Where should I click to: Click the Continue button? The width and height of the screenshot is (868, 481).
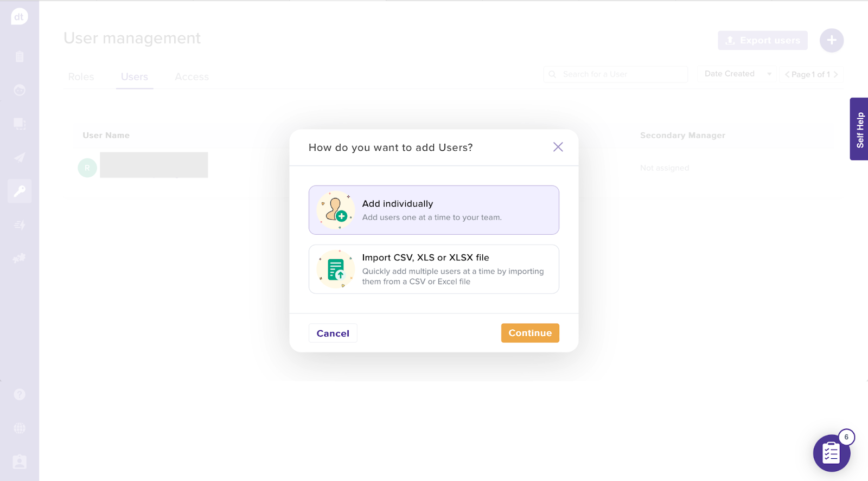click(x=529, y=333)
